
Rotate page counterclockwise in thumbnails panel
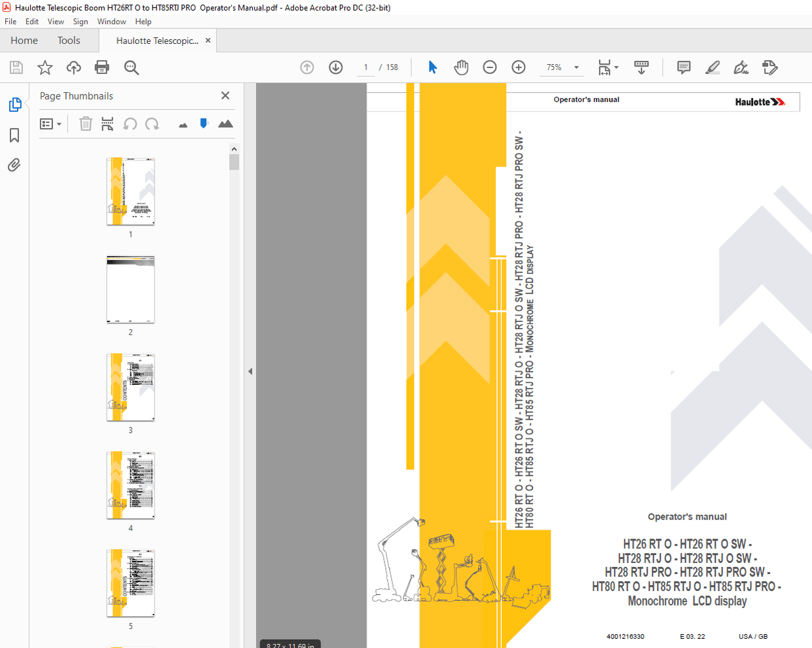point(130,124)
